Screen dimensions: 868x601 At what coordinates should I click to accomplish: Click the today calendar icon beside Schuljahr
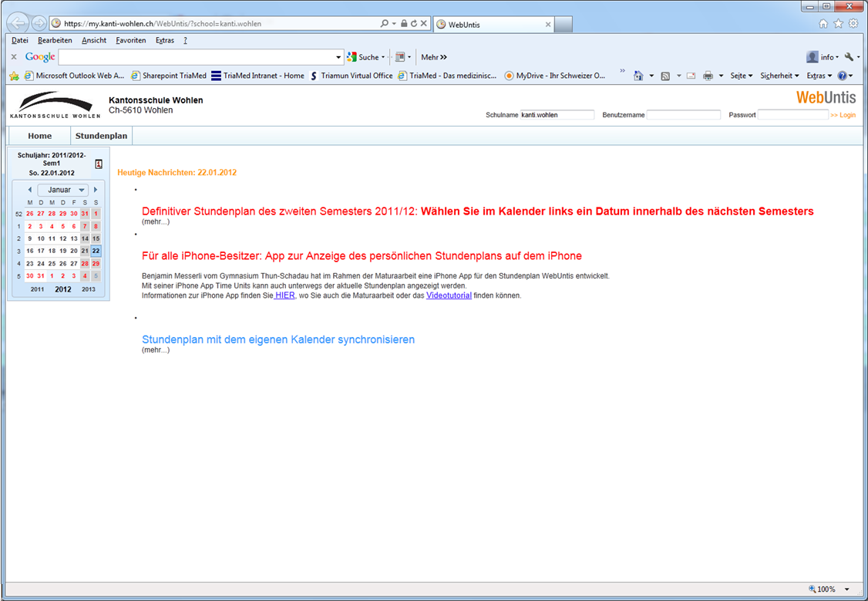[99, 164]
